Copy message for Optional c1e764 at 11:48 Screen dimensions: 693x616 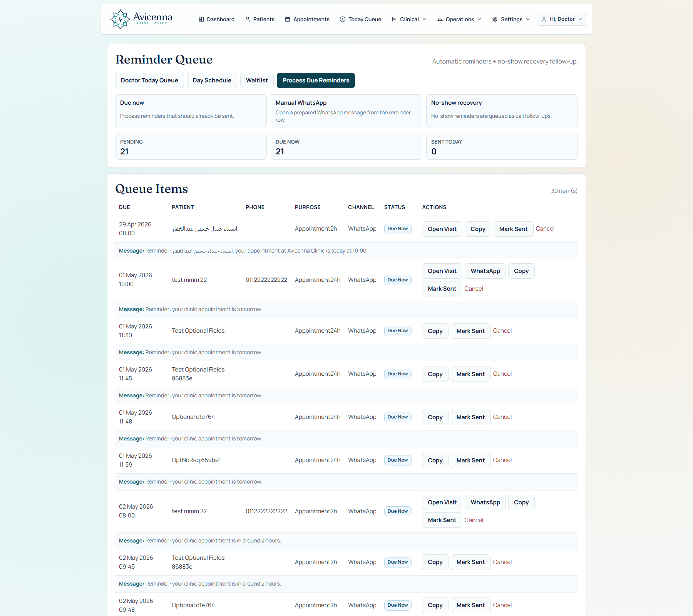[435, 417]
